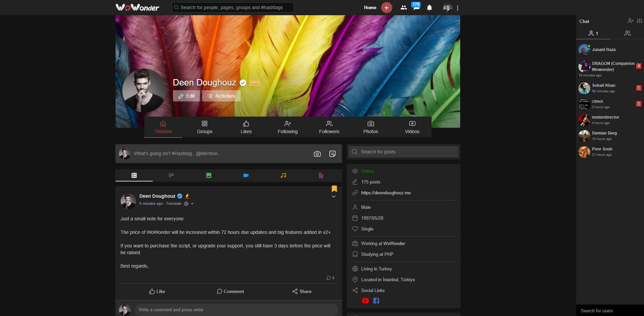The height and width of the screenshot is (316, 644).
Task: Click the red plus create button
Action: pos(387,7)
